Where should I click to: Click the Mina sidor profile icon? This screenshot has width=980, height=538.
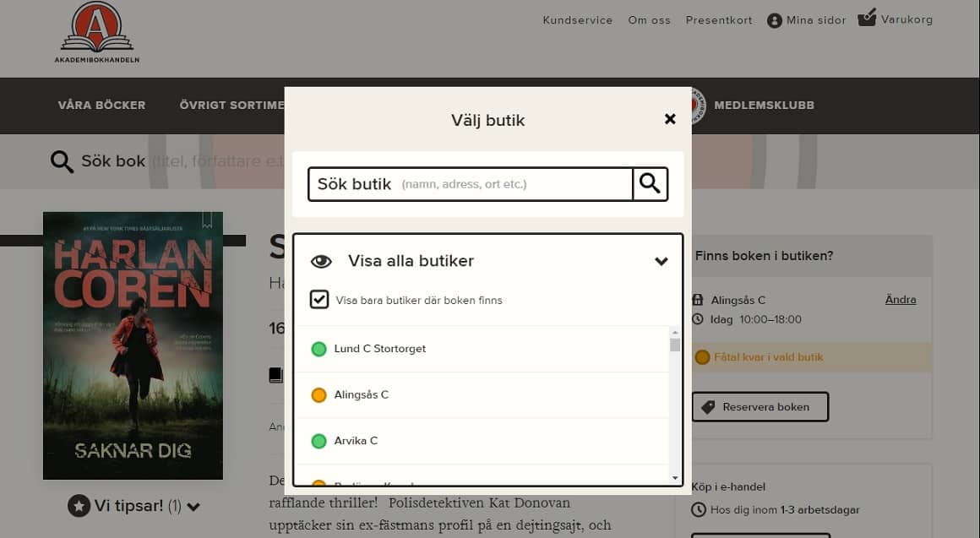coord(775,20)
